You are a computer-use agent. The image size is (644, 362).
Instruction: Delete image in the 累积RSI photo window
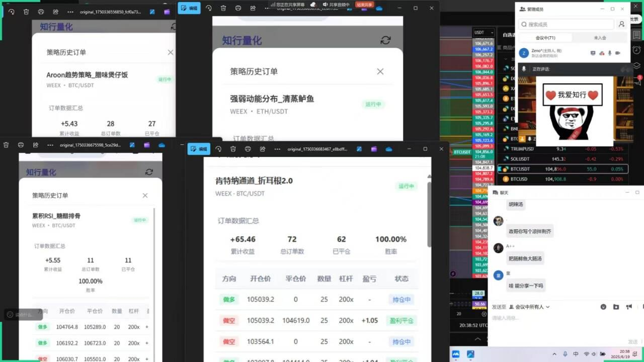(6, 145)
